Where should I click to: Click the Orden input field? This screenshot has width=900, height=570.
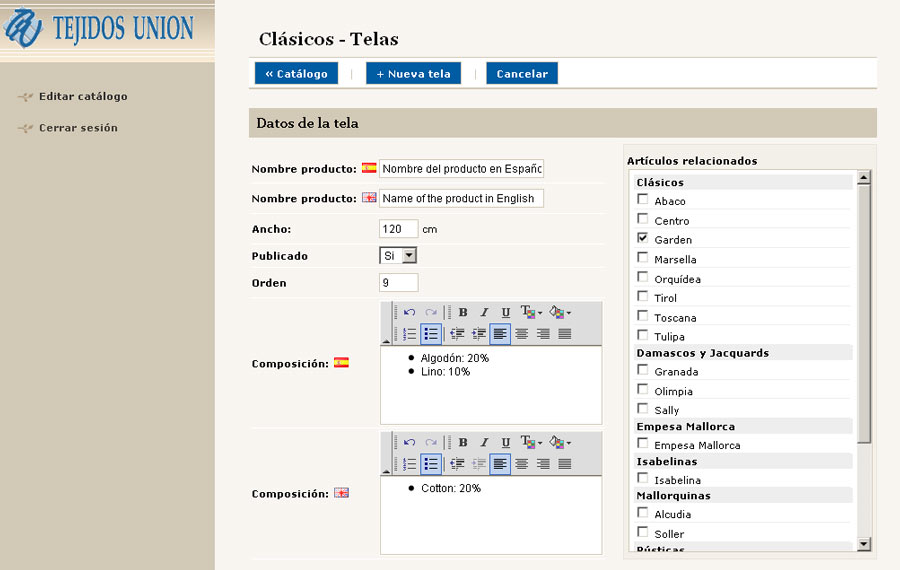pyautogui.click(x=398, y=282)
